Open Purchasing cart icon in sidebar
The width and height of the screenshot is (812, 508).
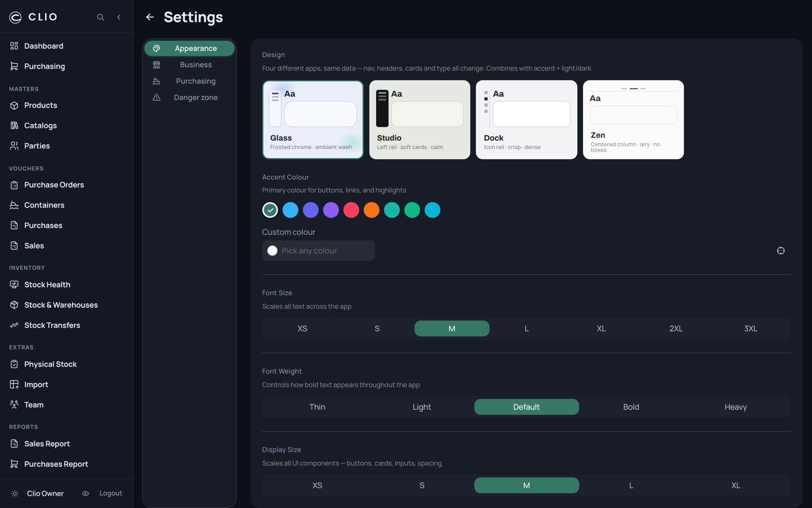pos(14,66)
